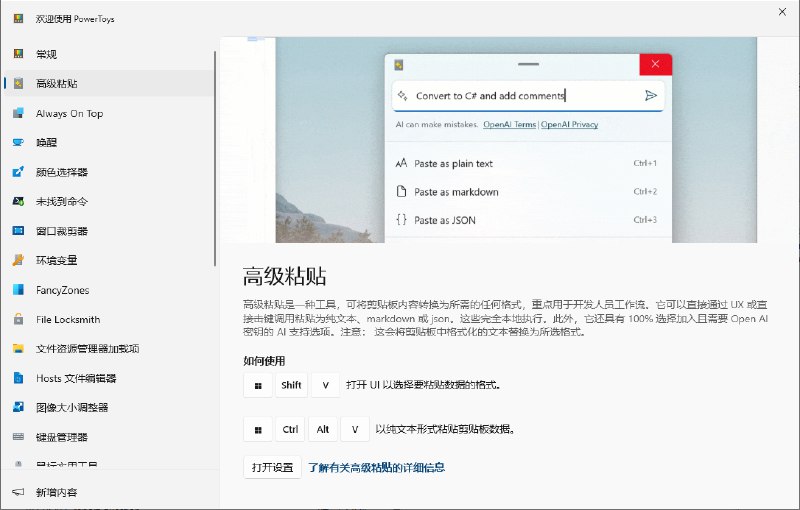Open Hosts 文件编辑器 page
The width and height of the screenshot is (800, 510).
point(109,378)
